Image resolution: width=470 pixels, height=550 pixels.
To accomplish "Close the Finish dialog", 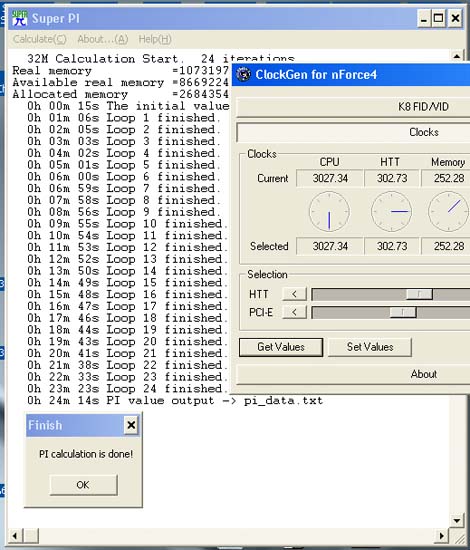I will 131,425.
